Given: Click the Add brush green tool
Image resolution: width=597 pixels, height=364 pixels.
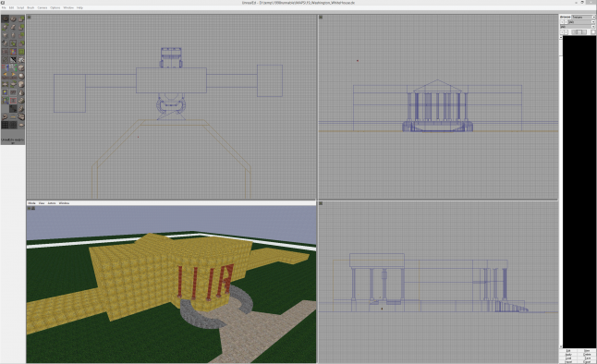Looking at the screenshot, I should (x=21, y=19).
